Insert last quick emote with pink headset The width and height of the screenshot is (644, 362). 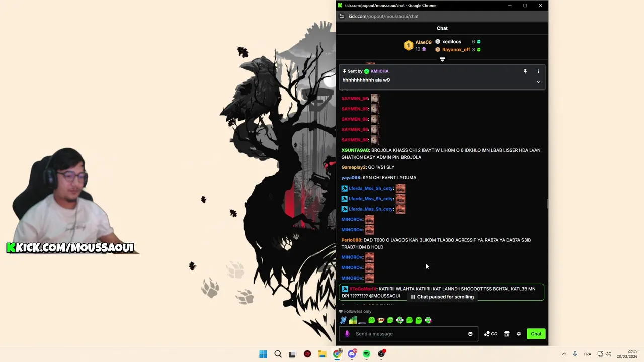(x=428, y=320)
